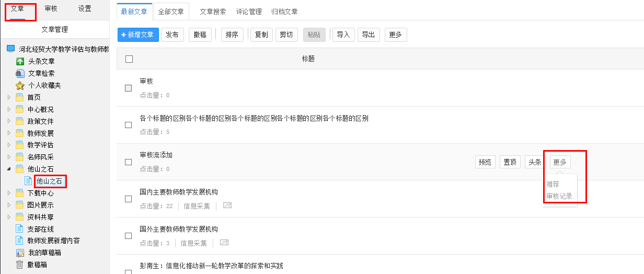The height and width of the screenshot is (274, 644).
Task: Expand the 下载中心 folder arrow
Action: [9, 193]
